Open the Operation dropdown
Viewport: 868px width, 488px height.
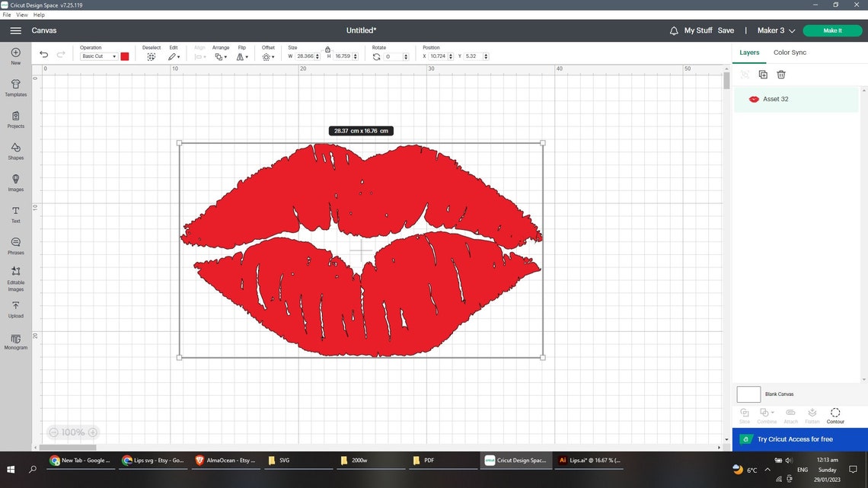point(100,56)
